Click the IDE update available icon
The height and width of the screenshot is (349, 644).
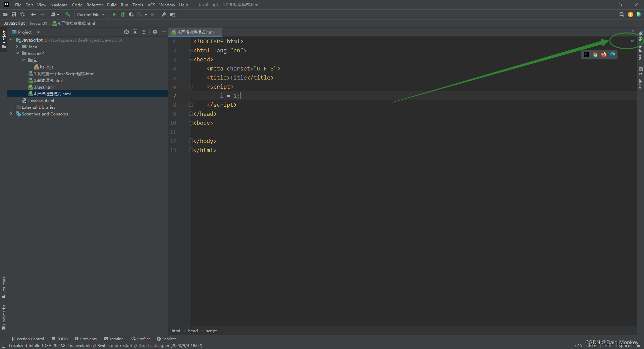click(x=631, y=14)
